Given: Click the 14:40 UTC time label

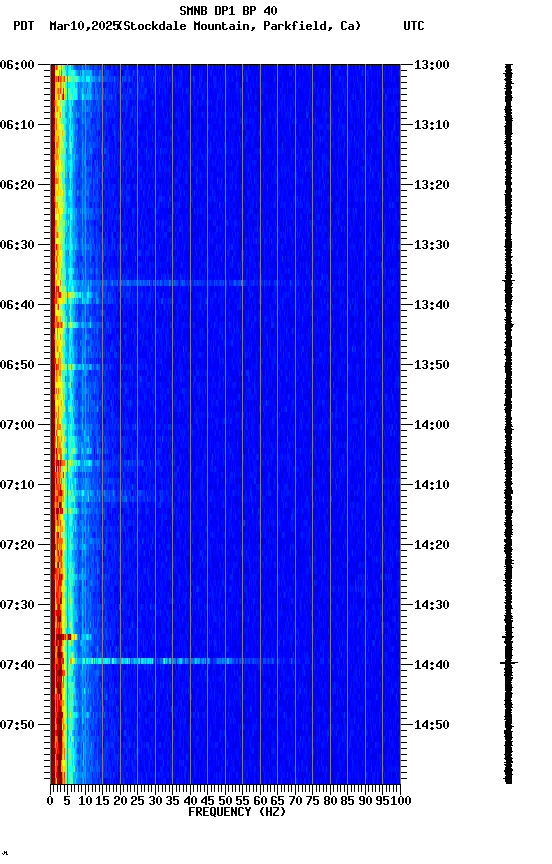Looking at the screenshot, I should [432, 666].
